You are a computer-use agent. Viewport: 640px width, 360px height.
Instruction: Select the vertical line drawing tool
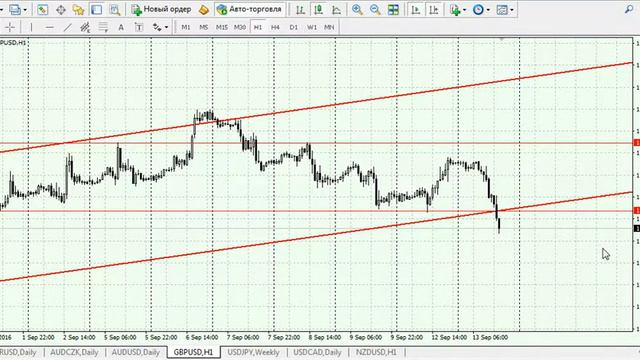coord(31,27)
